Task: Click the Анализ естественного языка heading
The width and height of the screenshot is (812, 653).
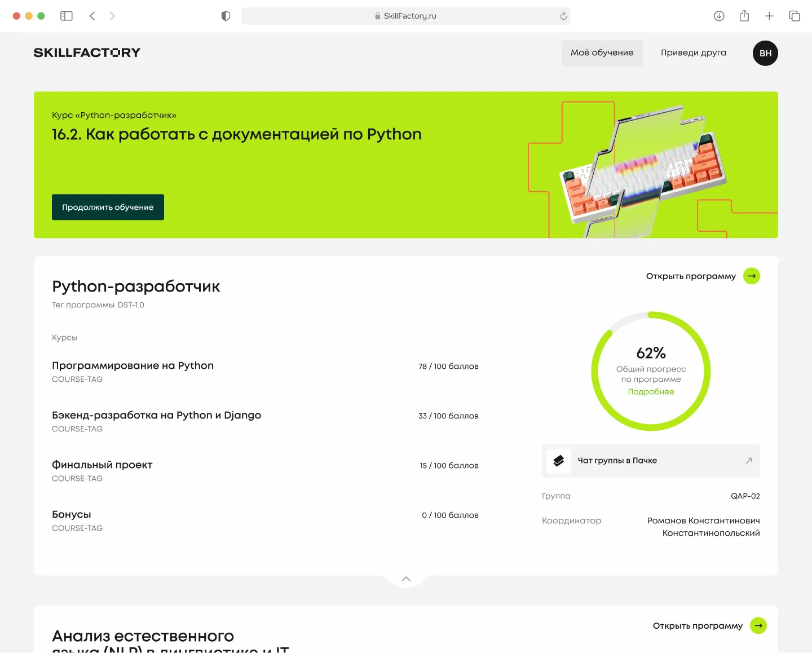Action: [x=170, y=640]
